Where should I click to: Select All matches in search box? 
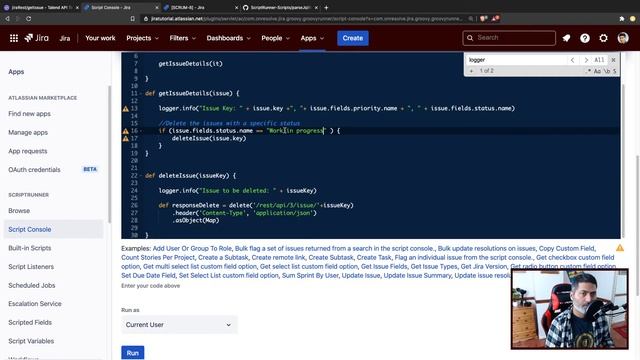[599, 60]
